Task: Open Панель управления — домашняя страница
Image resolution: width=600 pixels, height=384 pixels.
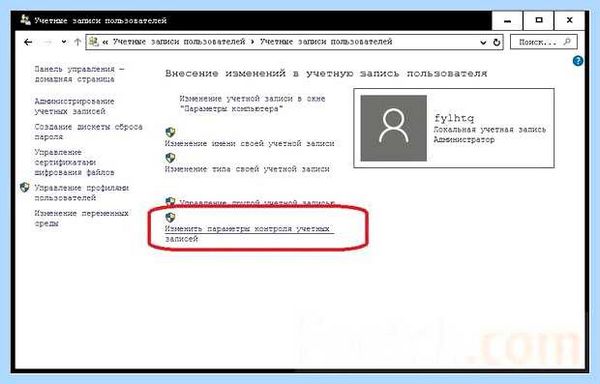Action: pyautogui.click(x=80, y=74)
